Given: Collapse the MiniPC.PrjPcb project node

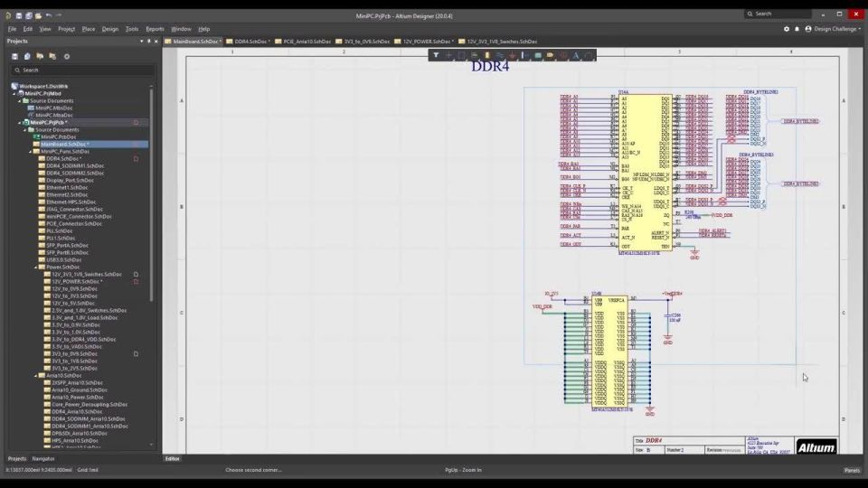Looking at the screenshot, I should [x=20, y=122].
